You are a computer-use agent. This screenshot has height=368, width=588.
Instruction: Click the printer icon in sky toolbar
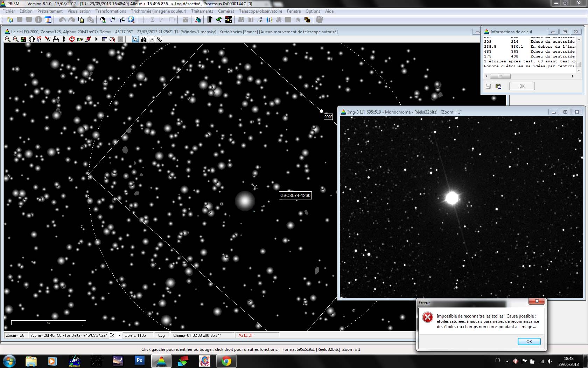click(56, 39)
